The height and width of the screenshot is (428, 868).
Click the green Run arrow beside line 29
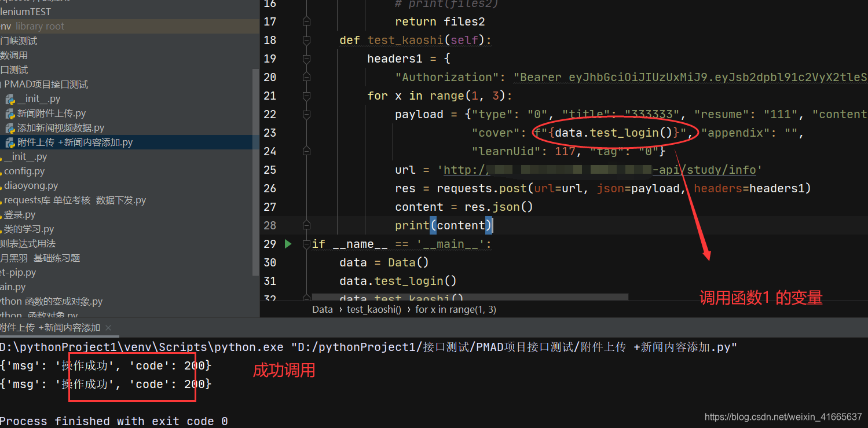[288, 244]
